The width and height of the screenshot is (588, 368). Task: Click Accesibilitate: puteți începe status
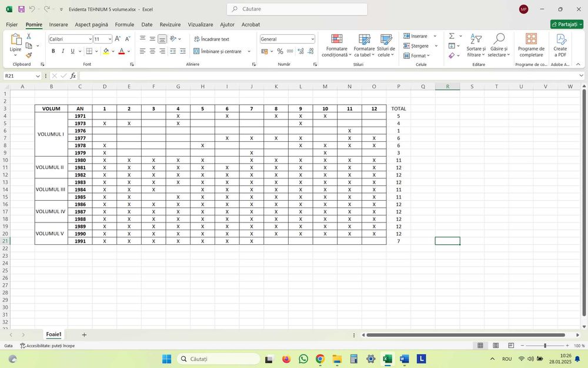pyautogui.click(x=47, y=346)
